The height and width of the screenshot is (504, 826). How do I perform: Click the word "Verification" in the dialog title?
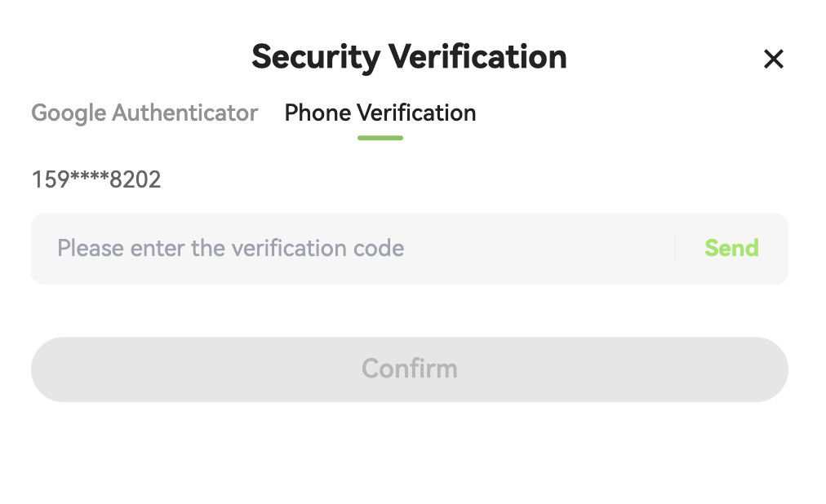[x=477, y=57]
